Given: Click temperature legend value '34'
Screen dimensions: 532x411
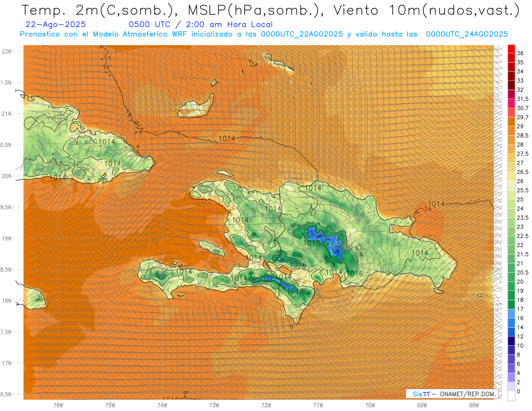Looking at the screenshot, I should click(x=520, y=71).
